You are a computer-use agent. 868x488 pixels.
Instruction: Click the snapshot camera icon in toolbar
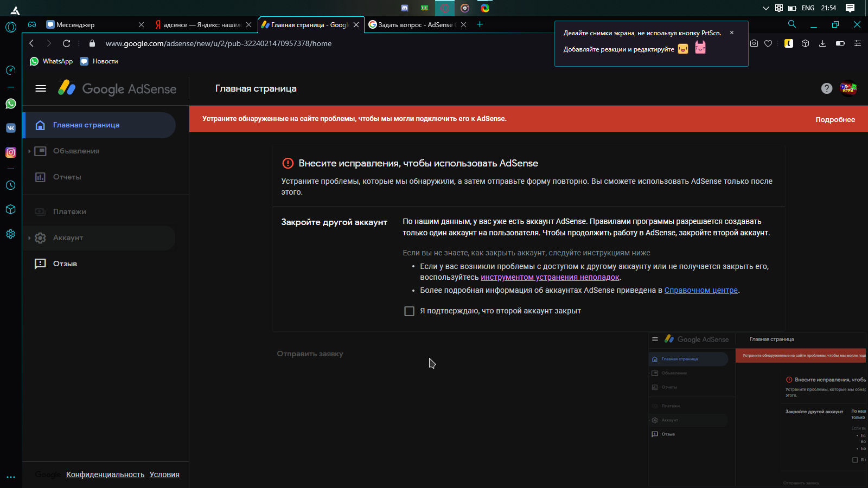coord(754,43)
